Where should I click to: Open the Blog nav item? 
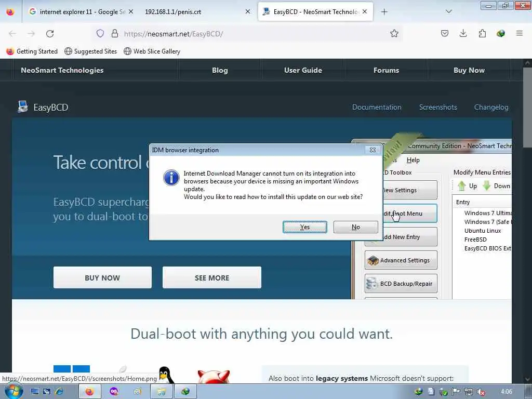point(220,70)
